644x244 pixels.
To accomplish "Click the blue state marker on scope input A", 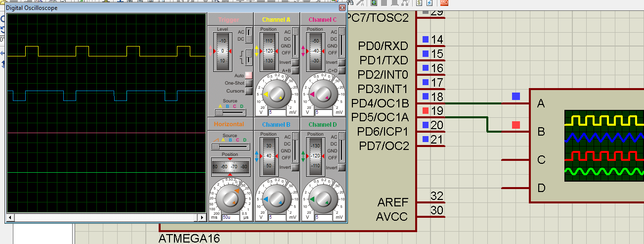I will [516, 96].
